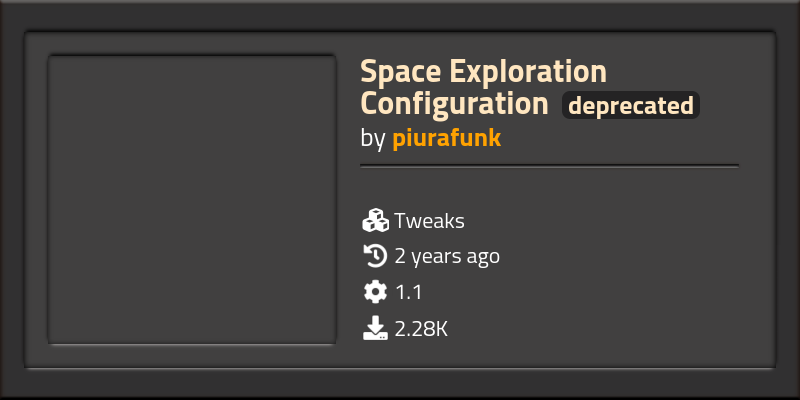Click the deprecated badge

click(630, 105)
